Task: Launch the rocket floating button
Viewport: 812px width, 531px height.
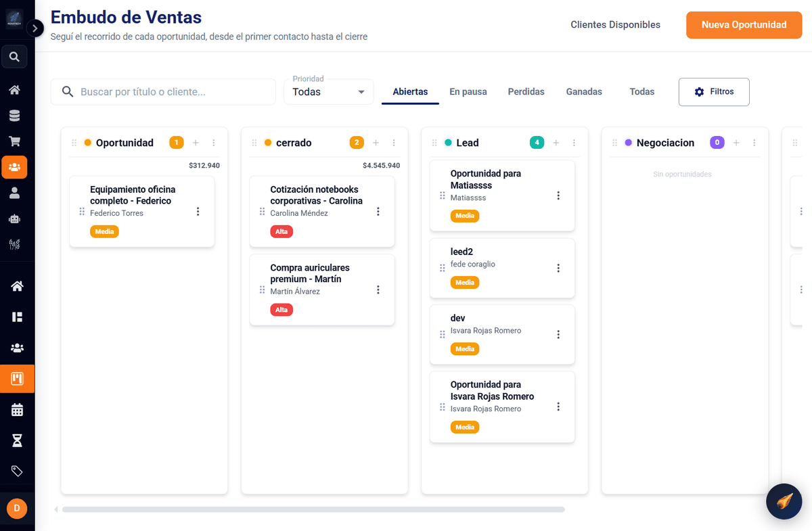Action: point(784,501)
